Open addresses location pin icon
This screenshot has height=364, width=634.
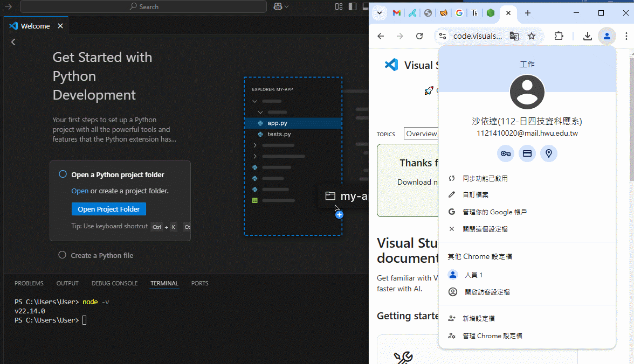tap(549, 153)
